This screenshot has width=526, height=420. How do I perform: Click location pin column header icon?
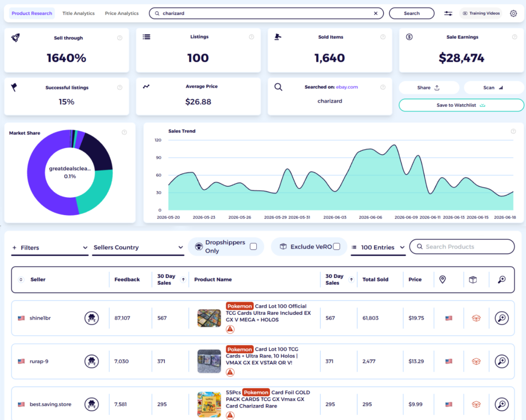click(x=442, y=279)
